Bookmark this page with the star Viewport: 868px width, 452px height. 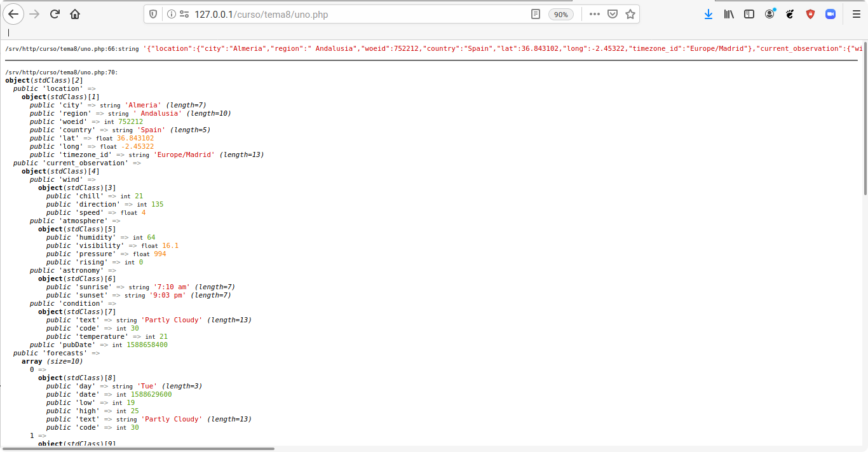coord(630,14)
